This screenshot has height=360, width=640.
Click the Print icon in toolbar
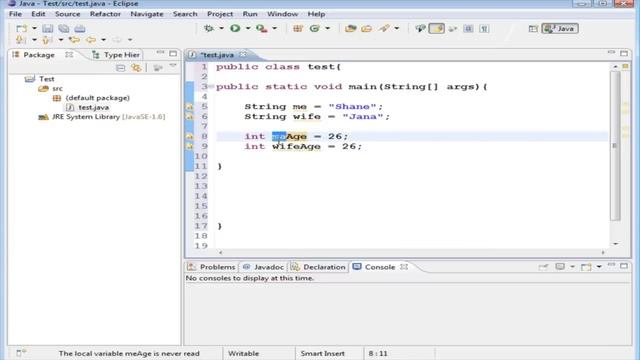click(80, 29)
